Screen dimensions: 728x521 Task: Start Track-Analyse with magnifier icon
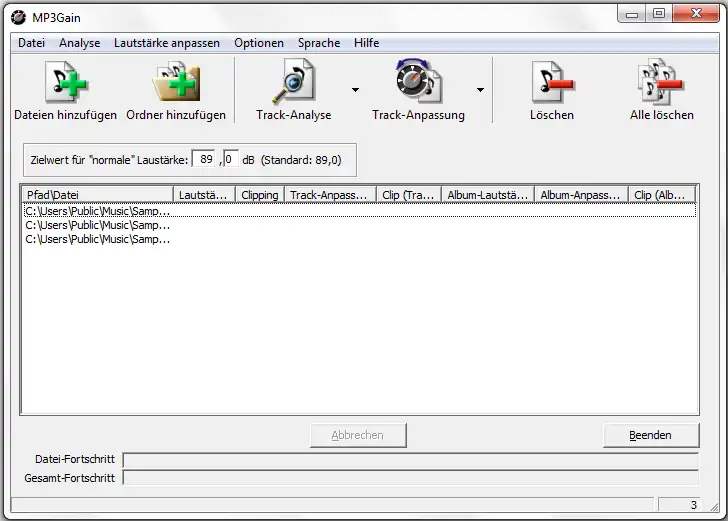pos(293,82)
